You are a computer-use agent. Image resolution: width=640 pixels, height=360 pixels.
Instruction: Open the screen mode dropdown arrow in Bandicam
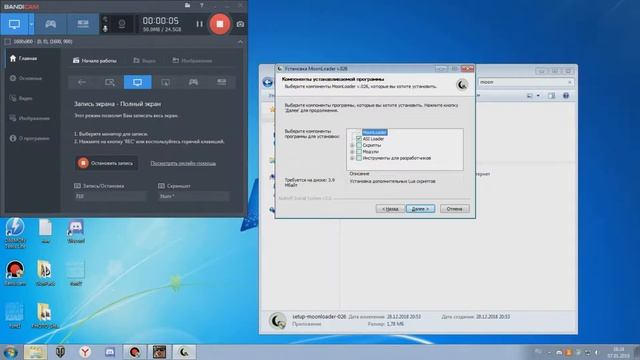point(31,24)
